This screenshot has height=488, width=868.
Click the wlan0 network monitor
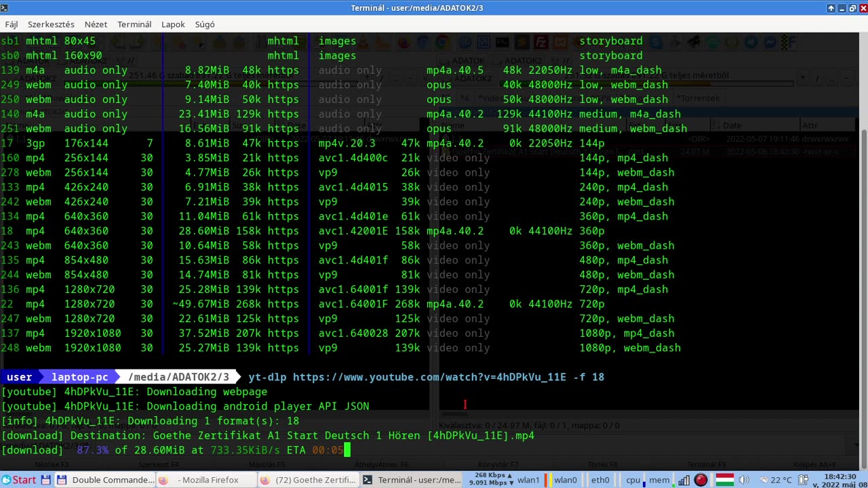click(566, 480)
